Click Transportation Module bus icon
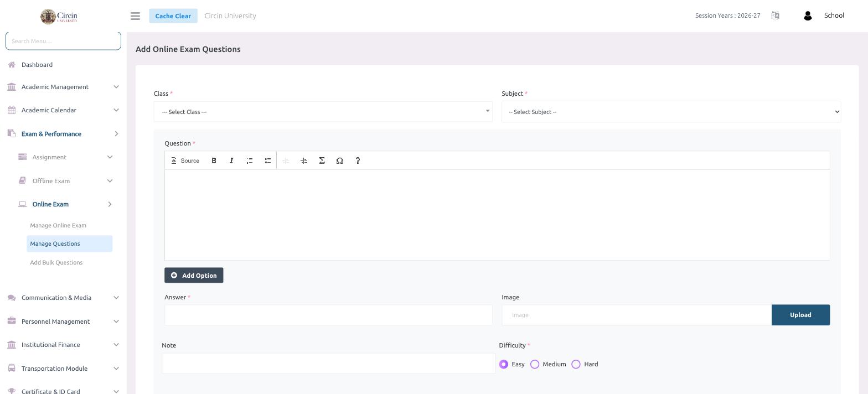This screenshot has height=394, width=868. 12,369
